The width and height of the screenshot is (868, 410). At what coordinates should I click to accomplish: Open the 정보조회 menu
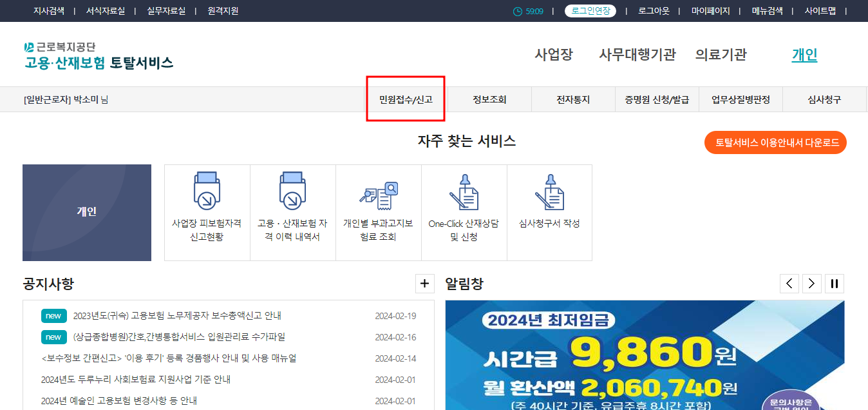tap(489, 99)
